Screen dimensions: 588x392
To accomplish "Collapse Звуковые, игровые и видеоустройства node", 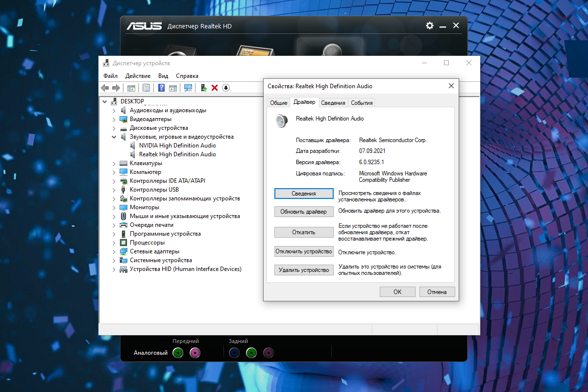I will [114, 137].
